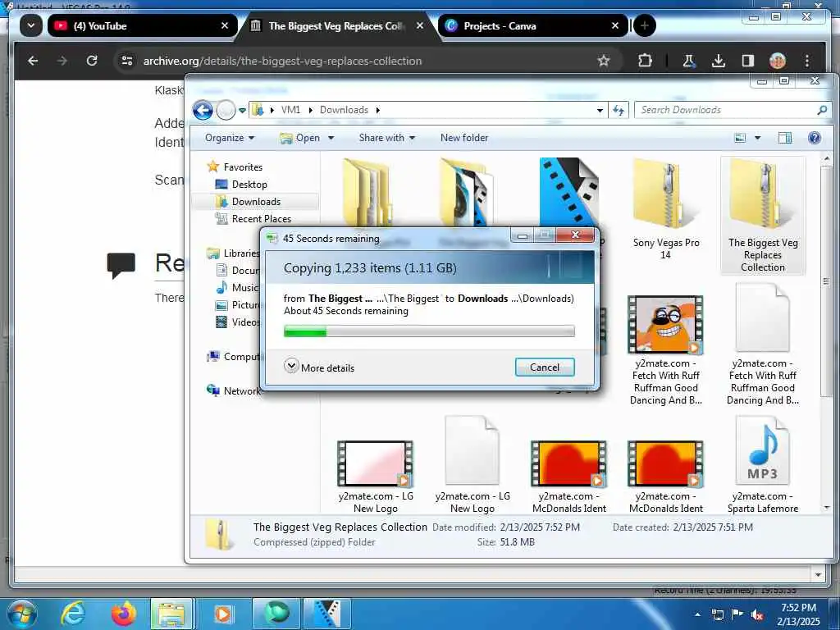Select Desktop in Favorites
Image resolution: width=840 pixels, height=630 pixels.
coord(240,185)
